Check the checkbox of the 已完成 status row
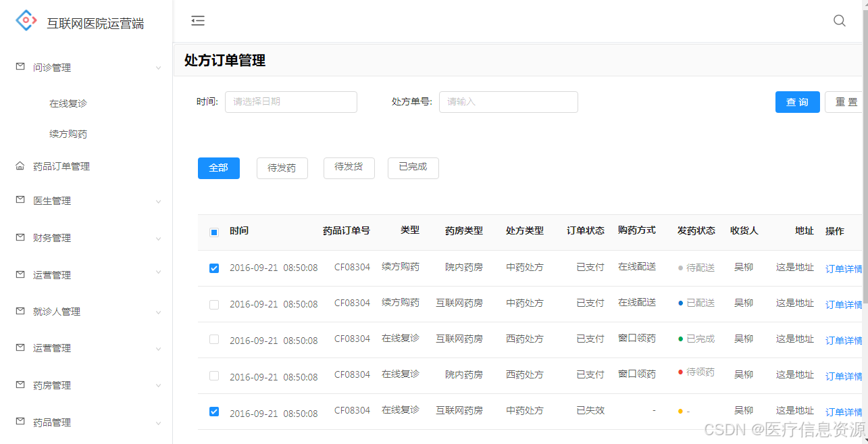The image size is (868, 444). [214, 339]
